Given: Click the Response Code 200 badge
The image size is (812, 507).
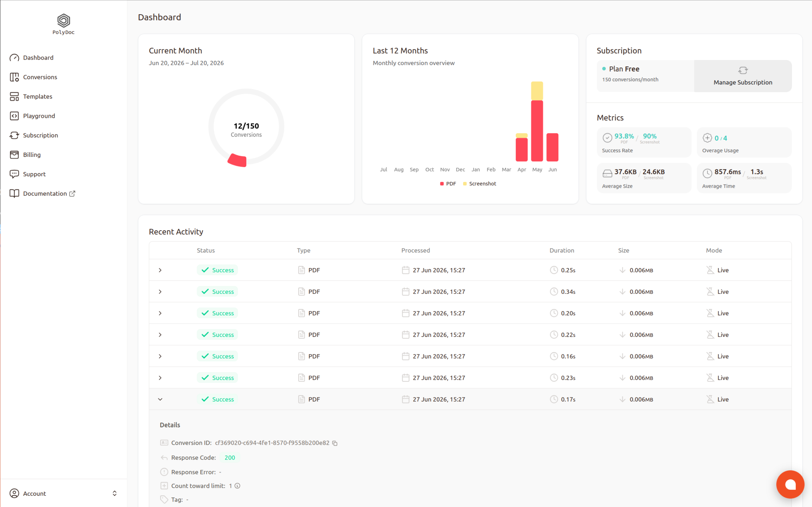Looking at the screenshot, I should point(230,458).
